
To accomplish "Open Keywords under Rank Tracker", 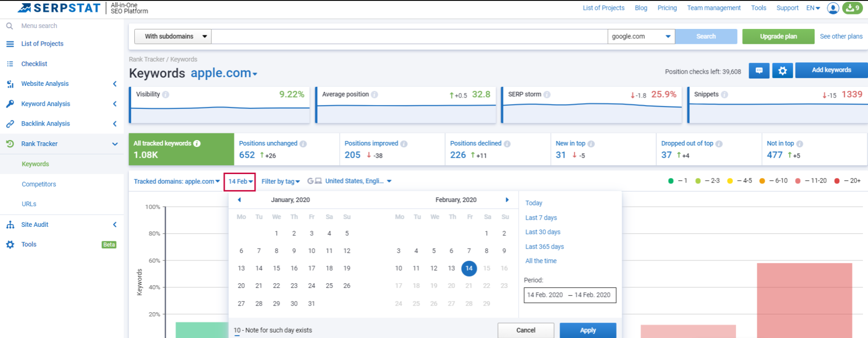I will click(35, 164).
